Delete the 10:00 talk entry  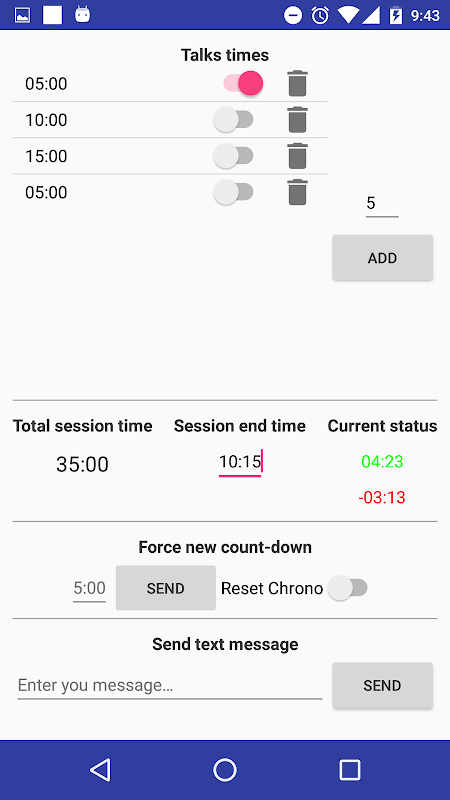(297, 120)
